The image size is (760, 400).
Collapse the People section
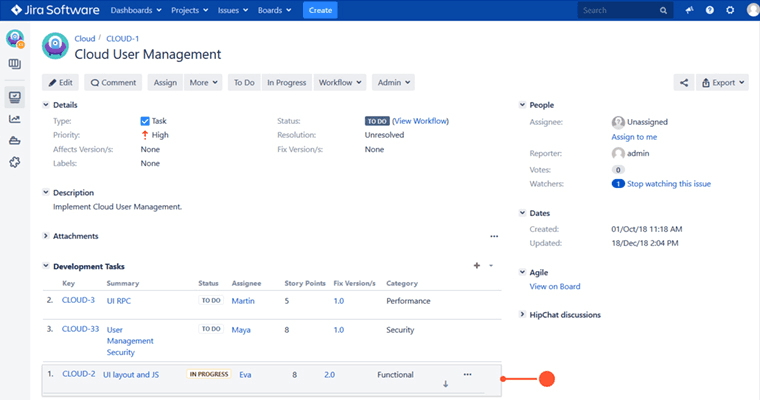point(522,105)
